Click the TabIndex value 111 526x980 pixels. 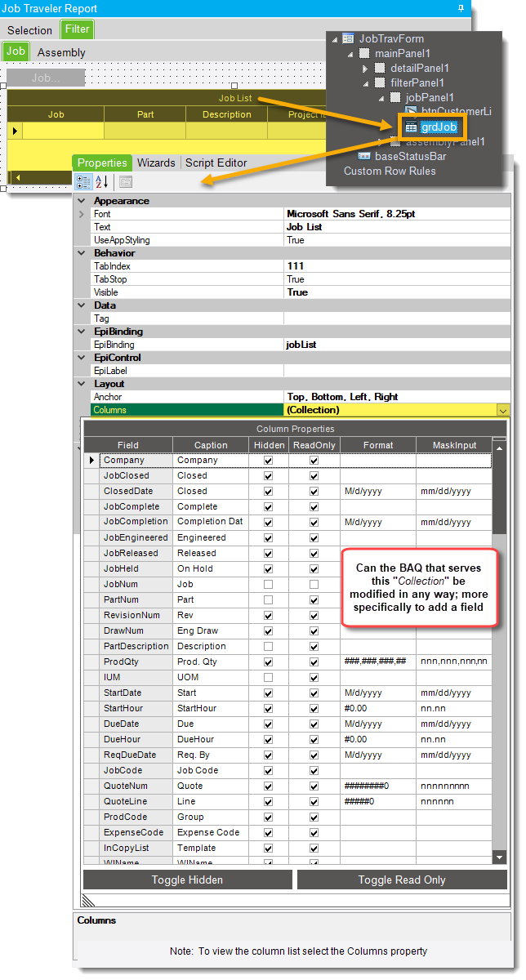pos(397,266)
